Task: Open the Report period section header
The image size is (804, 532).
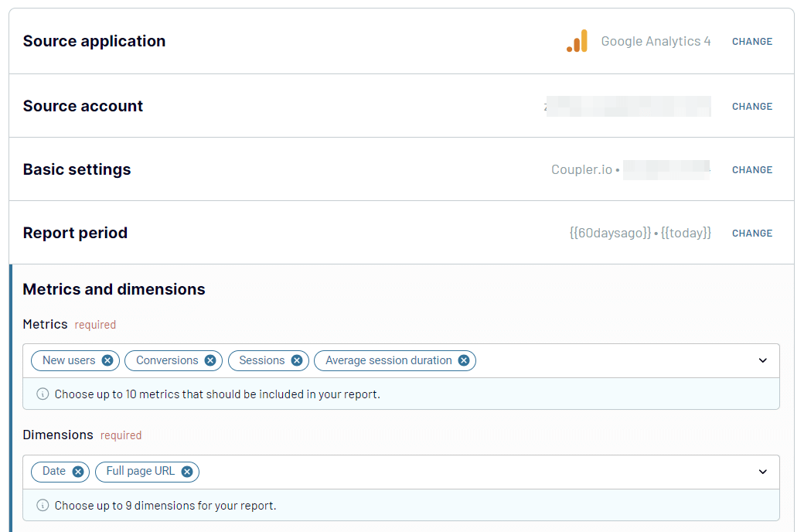Action: click(x=75, y=233)
